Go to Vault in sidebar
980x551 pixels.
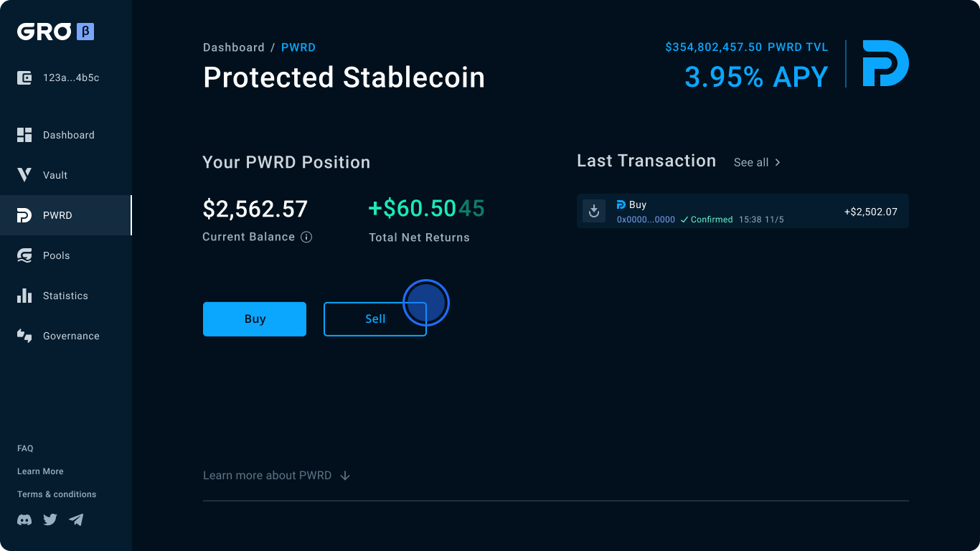(x=55, y=175)
